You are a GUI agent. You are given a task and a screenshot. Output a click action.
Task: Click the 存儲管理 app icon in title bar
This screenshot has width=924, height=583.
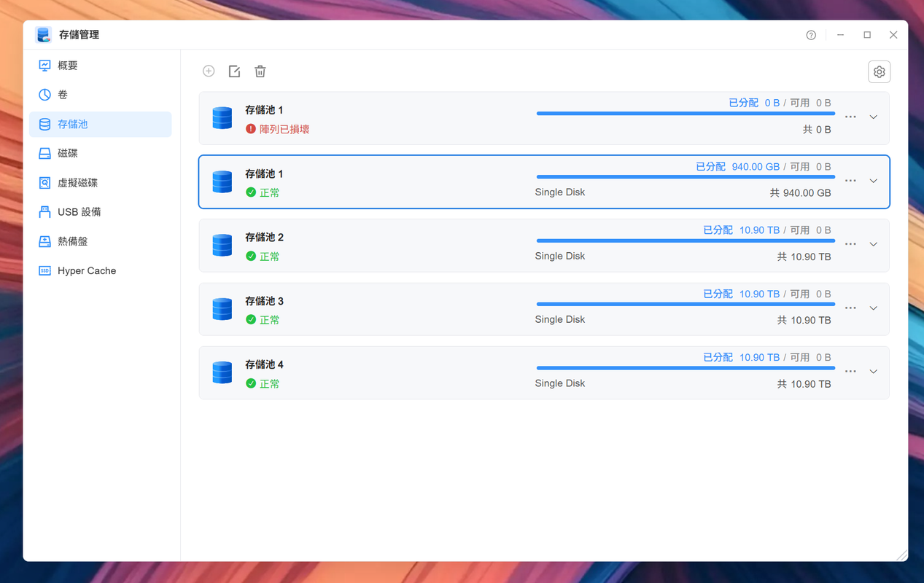click(x=44, y=34)
